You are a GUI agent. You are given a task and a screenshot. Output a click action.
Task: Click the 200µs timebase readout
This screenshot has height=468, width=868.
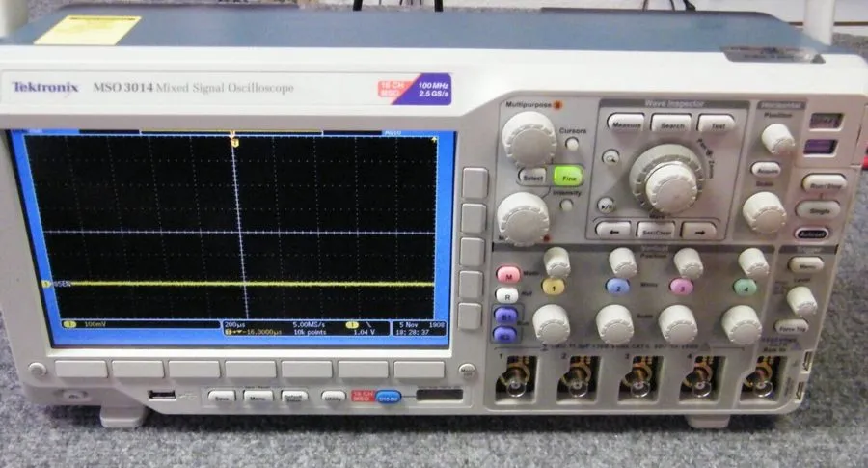click(x=235, y=324)
